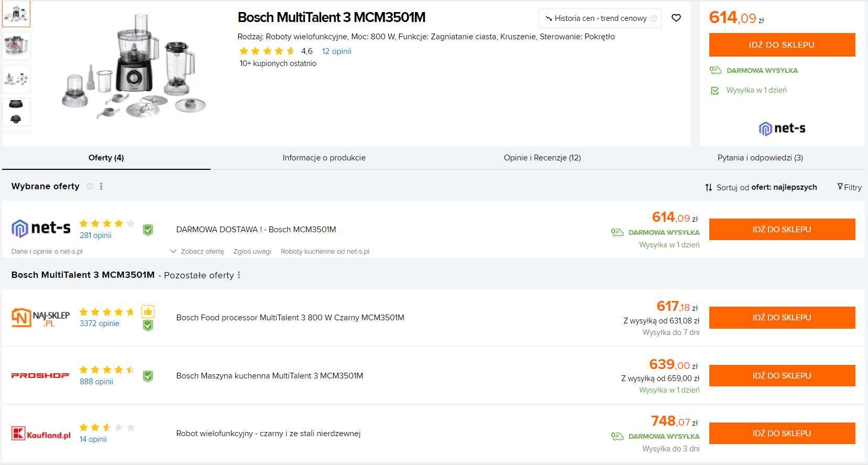
Task: Open Bosch Maszyna kuchenna MultiTalent 3 offer
Action: 269,376
